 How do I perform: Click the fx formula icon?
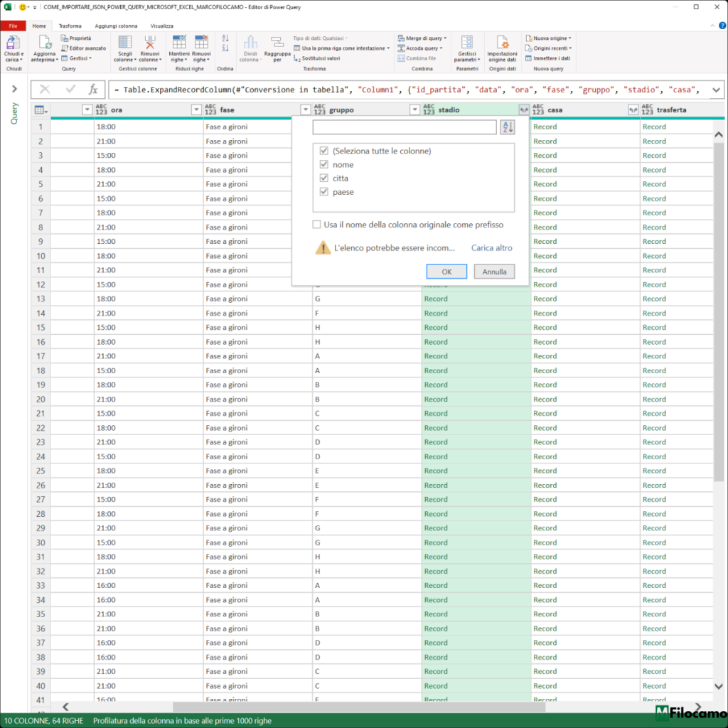93,89
